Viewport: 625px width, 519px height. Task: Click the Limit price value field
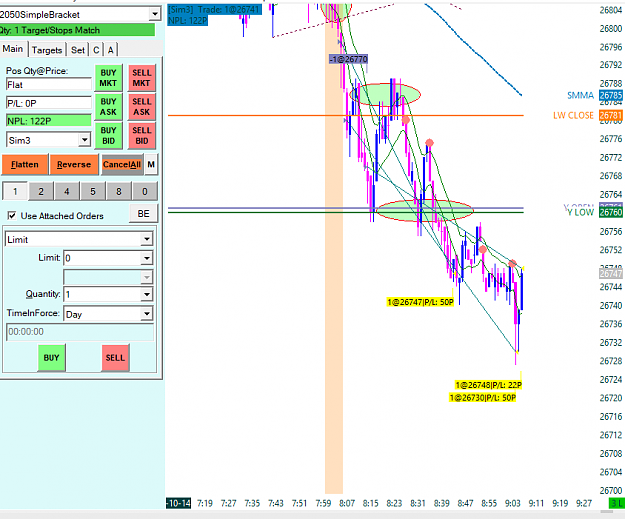(x=102, y=258)
